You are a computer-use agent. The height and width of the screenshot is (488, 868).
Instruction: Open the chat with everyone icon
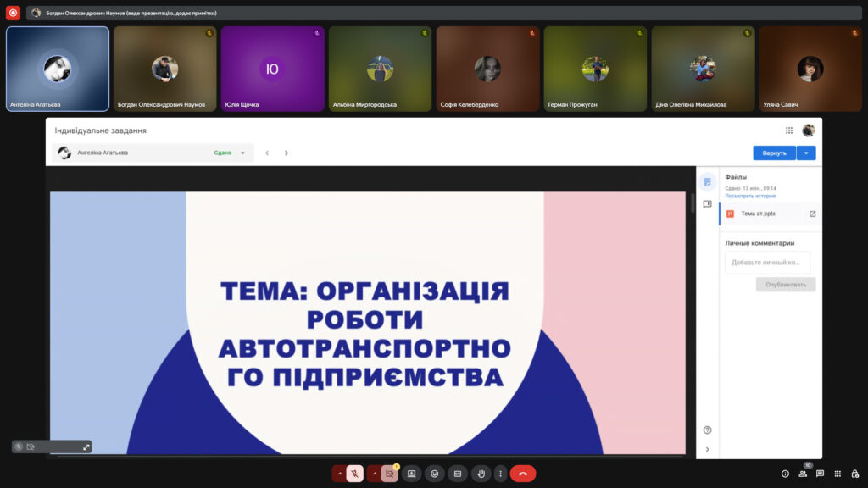point(820,474)
